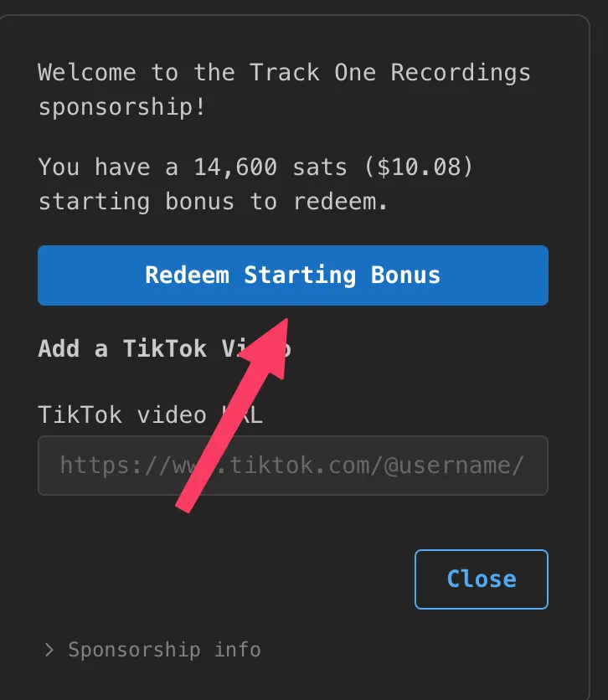Dismiss the Track One Recordings dialog via Close
This screenshot has height=700, width=608.
(x=481, y=579)
